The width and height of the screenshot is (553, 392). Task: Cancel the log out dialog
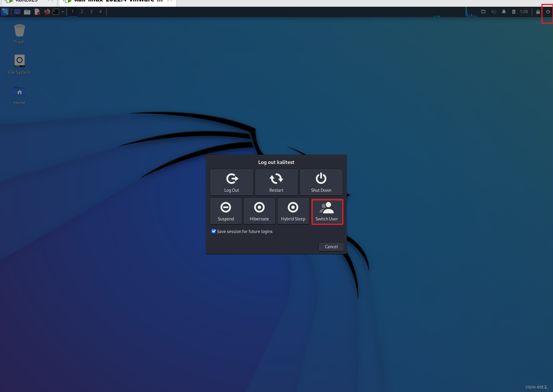(x=331, y=247)
